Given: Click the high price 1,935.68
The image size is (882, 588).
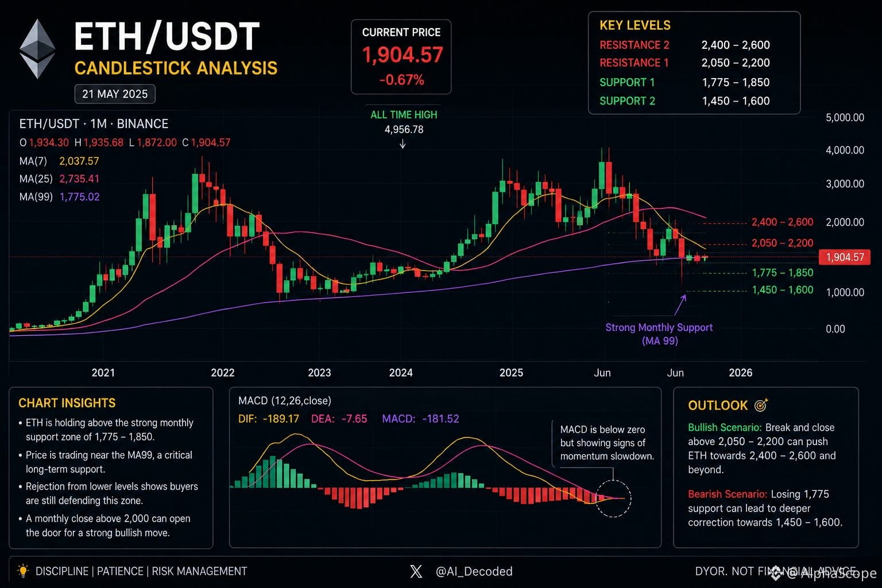Looking at the screenshot, I should coord(103,142).
